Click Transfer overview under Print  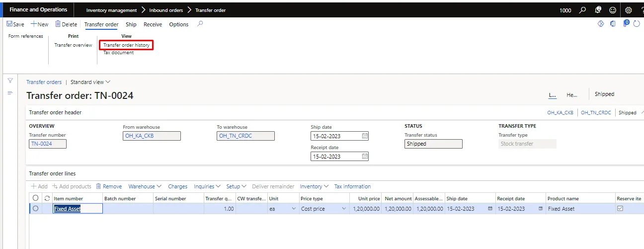tap(73, 45)
